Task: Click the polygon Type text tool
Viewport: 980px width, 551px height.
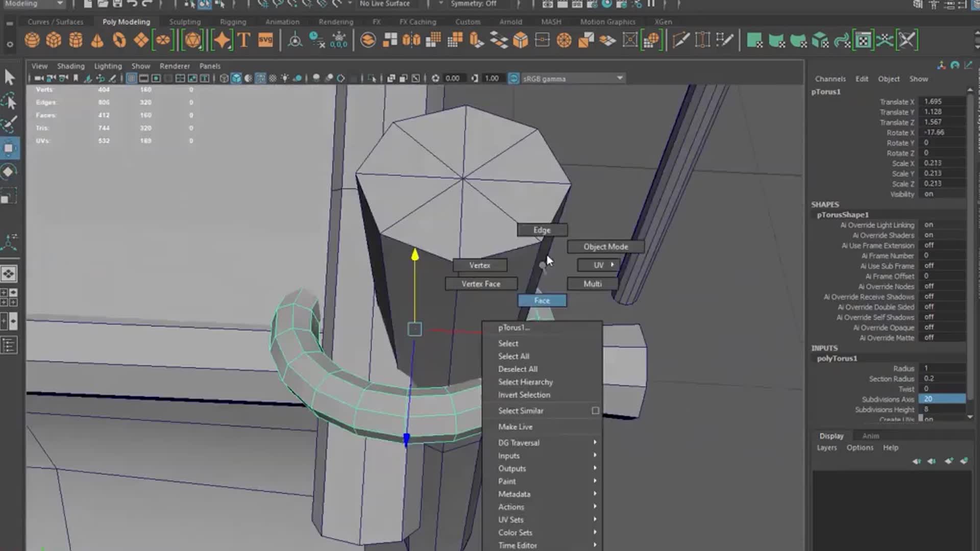Action: tap(244, 40)
